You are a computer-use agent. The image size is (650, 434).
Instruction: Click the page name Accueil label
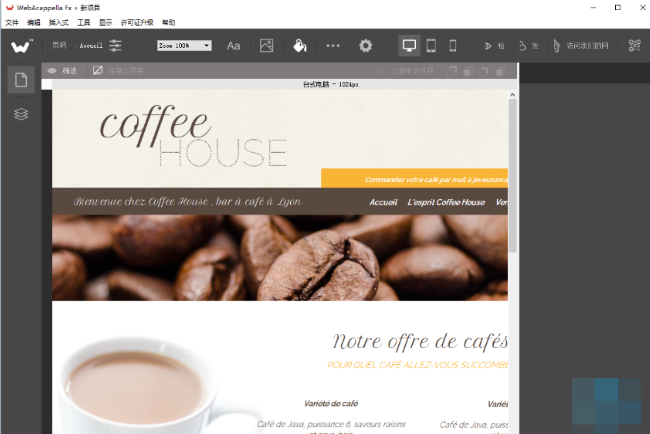pyautogui.click(x=91, y=46)
